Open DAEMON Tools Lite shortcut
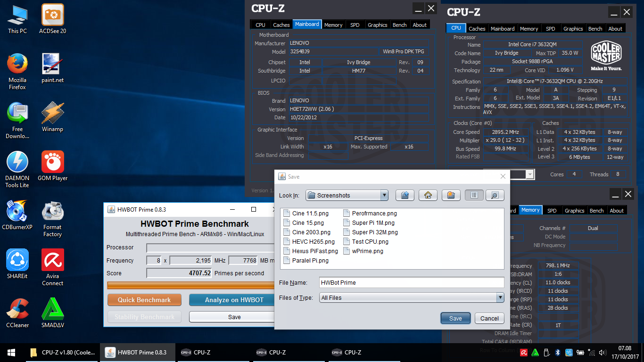The image size is (644, 362). pos(17,169)
